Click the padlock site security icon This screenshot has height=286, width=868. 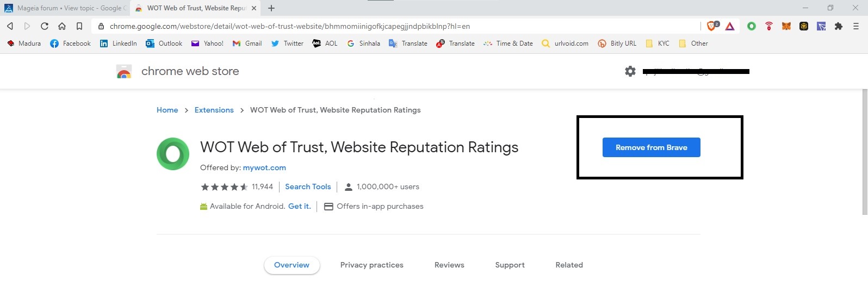click(101, 26)
